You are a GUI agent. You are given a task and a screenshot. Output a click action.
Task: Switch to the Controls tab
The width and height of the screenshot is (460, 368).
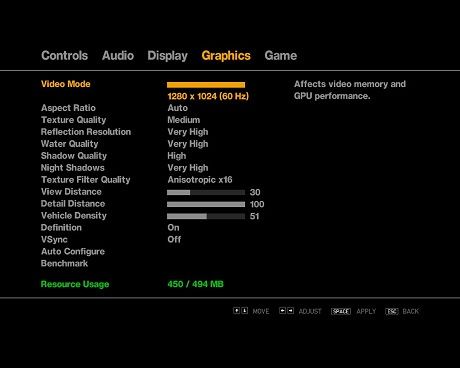point(65,55)
